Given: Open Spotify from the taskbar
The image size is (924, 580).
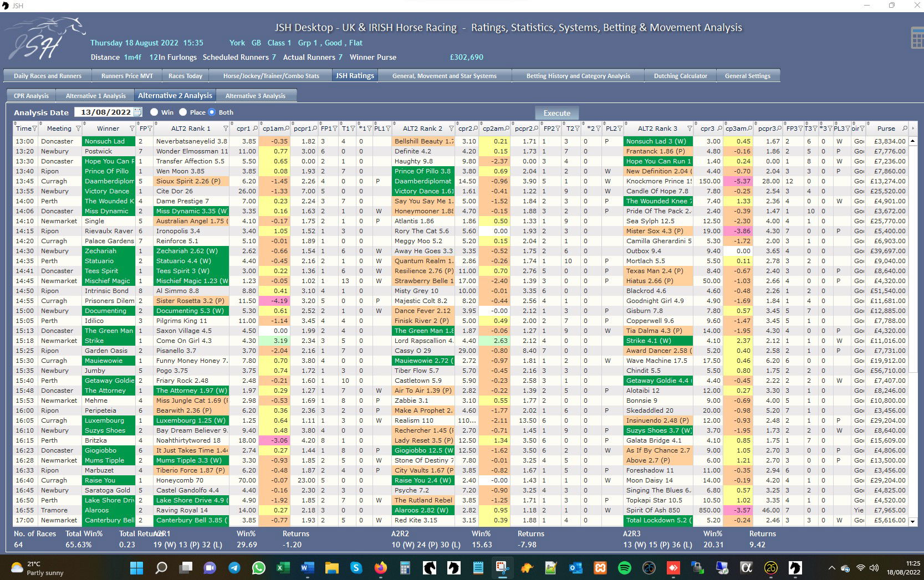Looking at the screenshot, I should click(x=625, y=568).
